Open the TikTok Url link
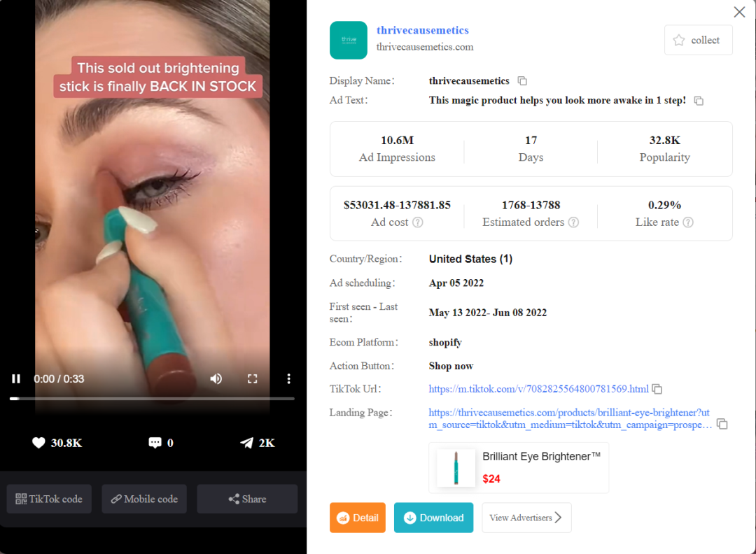Image resolution: width=756 pixels, height=554 pixels. click(x=538, y=389)
